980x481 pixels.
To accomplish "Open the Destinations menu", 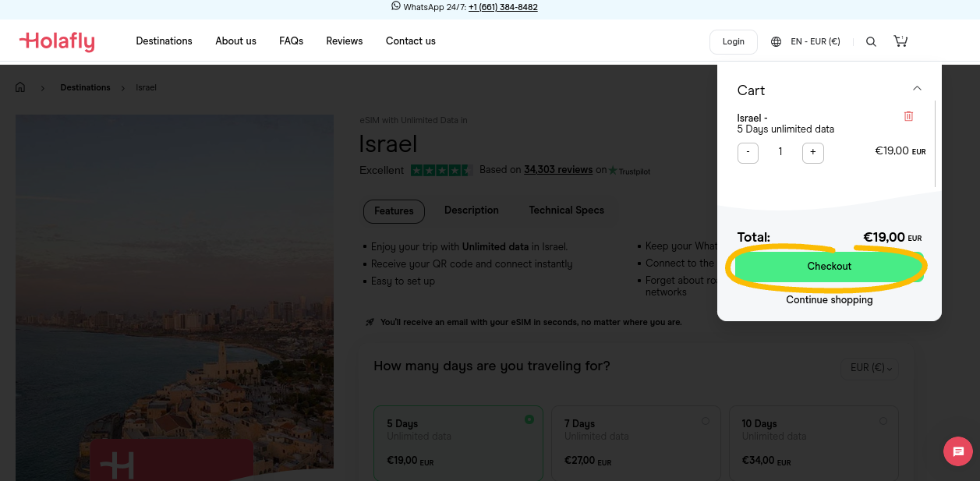I will [164, 41].
